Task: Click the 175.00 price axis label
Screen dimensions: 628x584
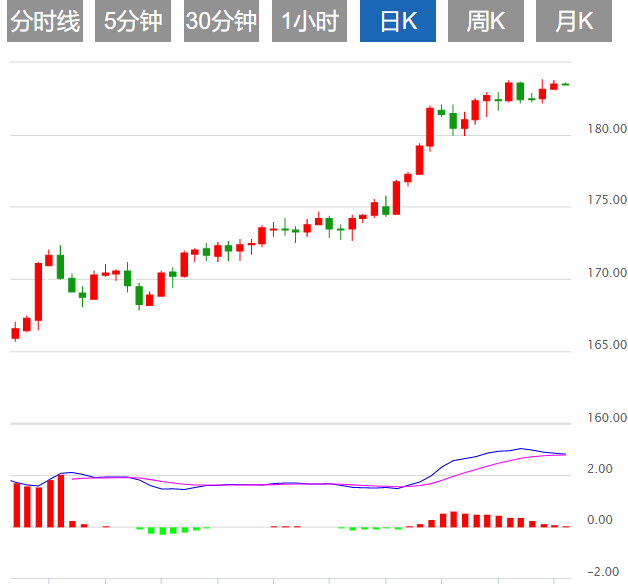Action: [x=607, y=200]
